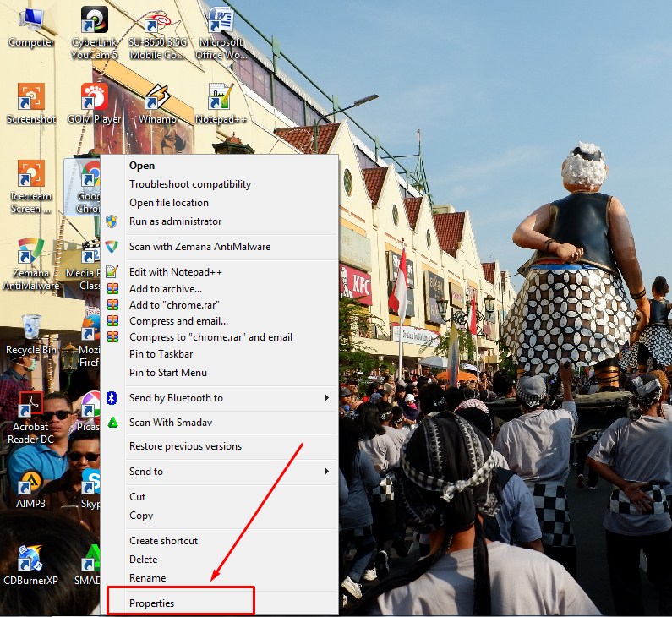Screen dimensions: 672x617
Task: Select the Google Chrome desktop icon
Action: (83, 188)
